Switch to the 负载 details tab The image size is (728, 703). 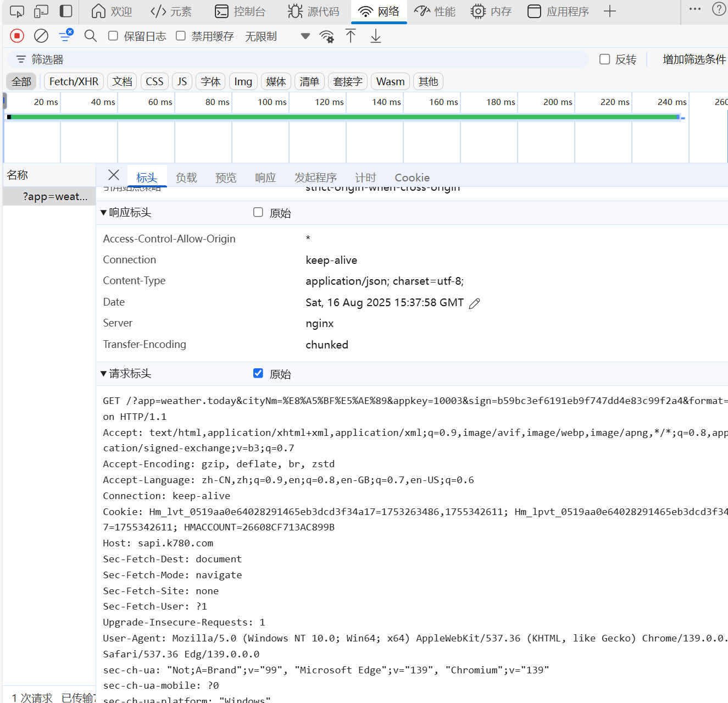click(x=186, y=177)
